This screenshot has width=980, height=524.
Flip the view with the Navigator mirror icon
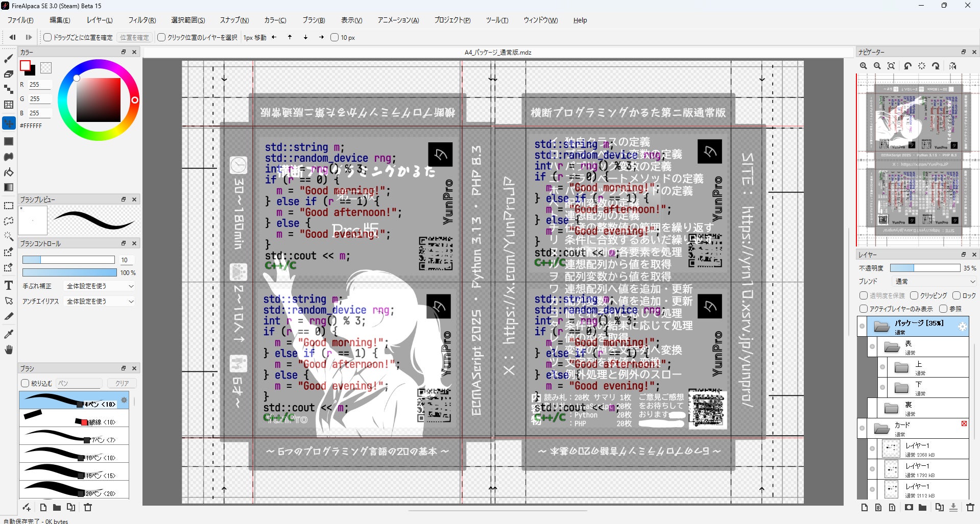[x=953, y=66]
